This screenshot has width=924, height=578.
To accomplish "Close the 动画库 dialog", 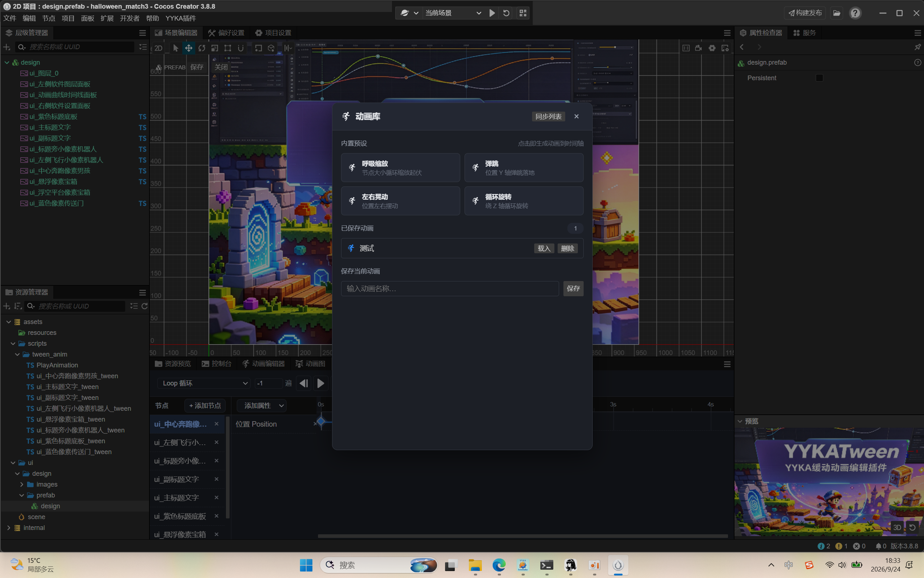I will point(576,117).
